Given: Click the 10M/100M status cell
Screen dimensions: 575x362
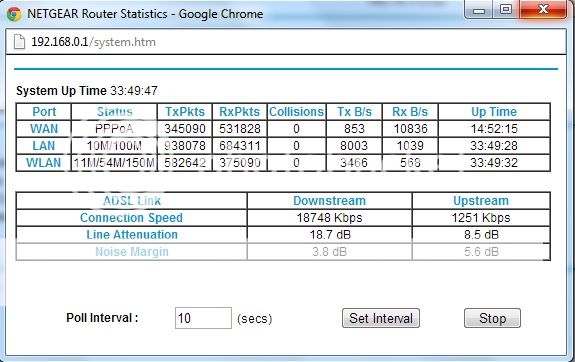Looking at the screenshot, I should pyautogui.click(x=114, y=146).
